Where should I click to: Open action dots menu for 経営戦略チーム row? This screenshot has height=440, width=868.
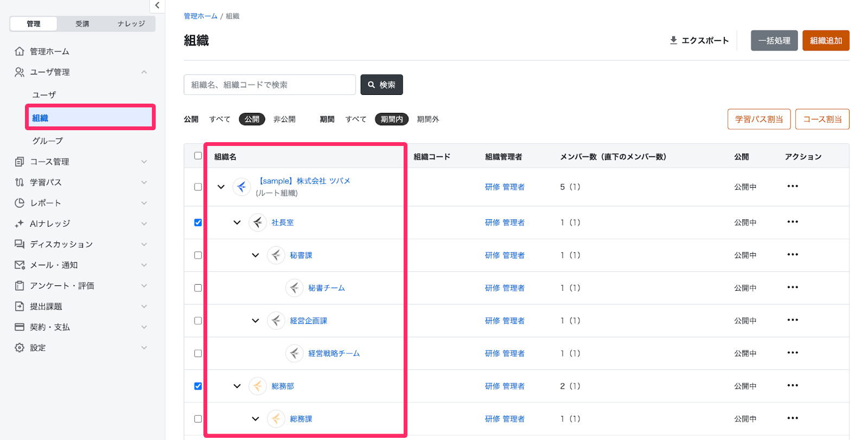(793, 353)
